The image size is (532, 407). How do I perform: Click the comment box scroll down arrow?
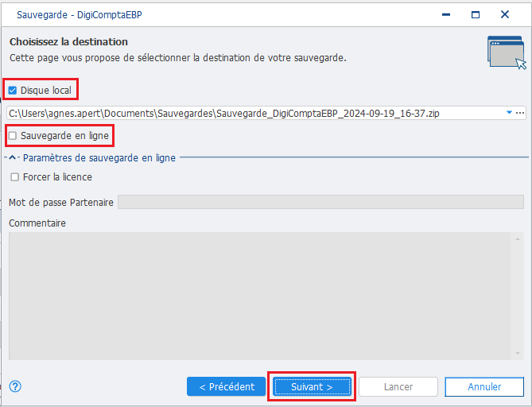(518, 353)
